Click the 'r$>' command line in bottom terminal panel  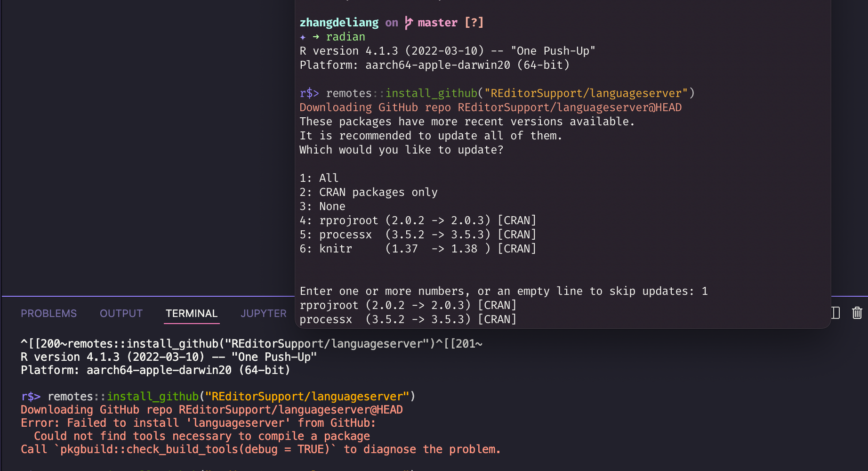click(x=218, y=397)
